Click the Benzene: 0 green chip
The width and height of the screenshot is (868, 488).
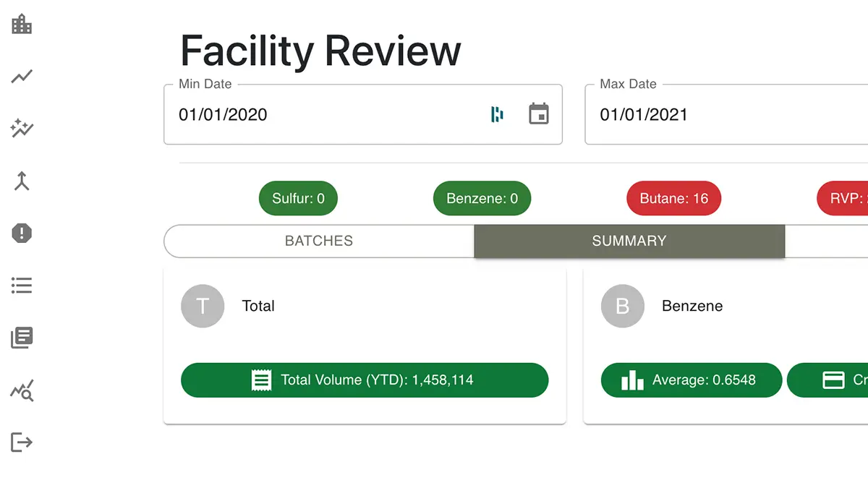pos(482,198)
